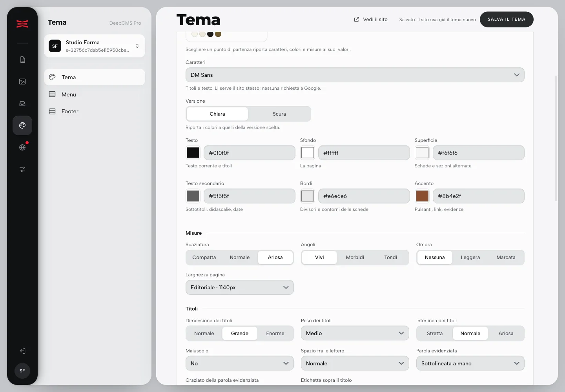Click the Sfondo #ffffff hex field
This screenshot has width=565, height=392.
tap(364, 153)
